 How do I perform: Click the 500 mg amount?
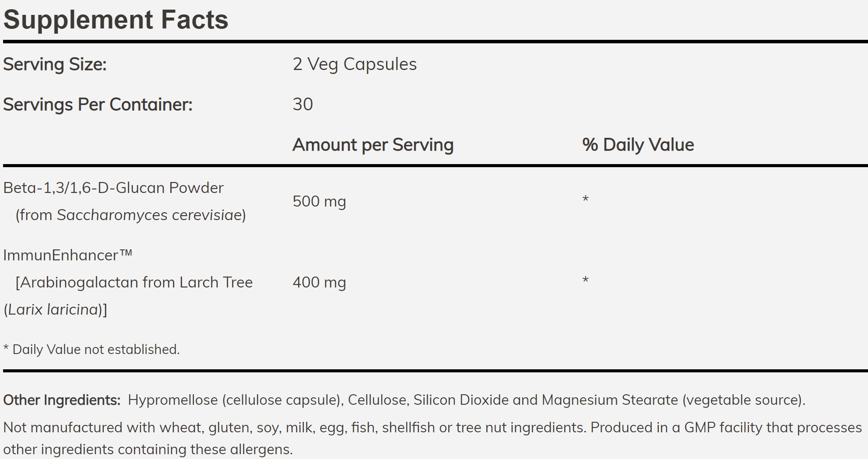click(x=320, y=201)
